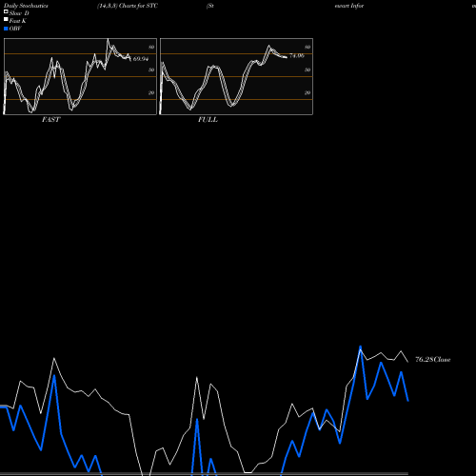Click the 50 level label in FAST chart
This screenshot has height=476, width=476.
tap(151, 69)
